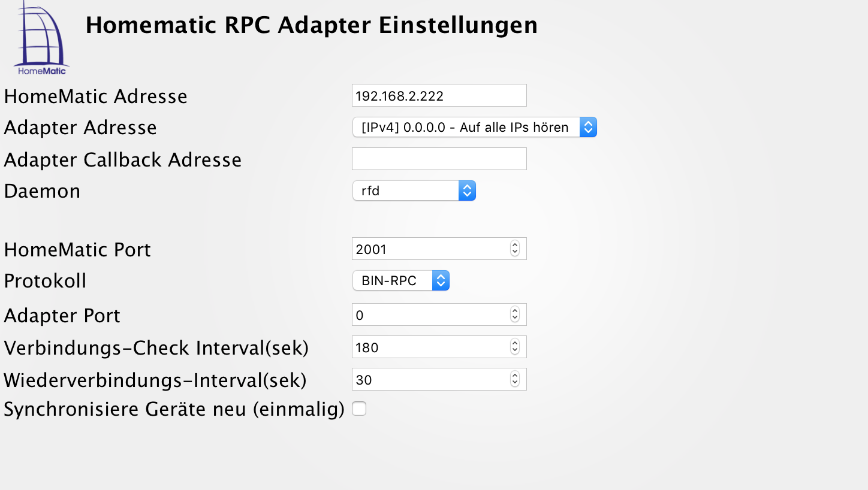Enable Synchronisiere Geräte neu checkbox

(x=359, y=409)
